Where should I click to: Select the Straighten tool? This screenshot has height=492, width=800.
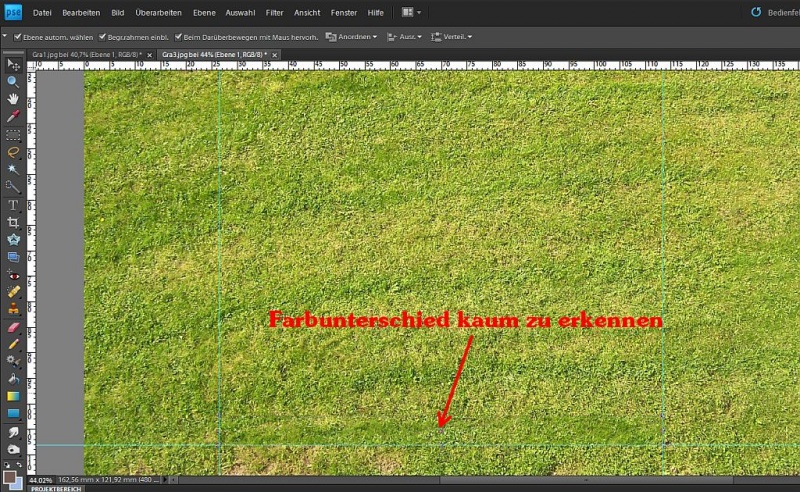point(13,257)
